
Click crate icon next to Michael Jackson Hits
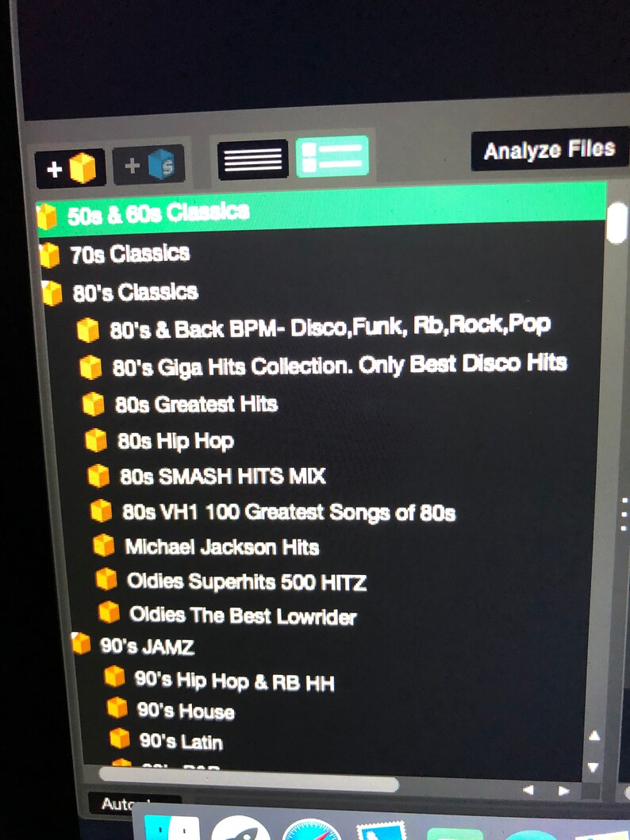104,546
